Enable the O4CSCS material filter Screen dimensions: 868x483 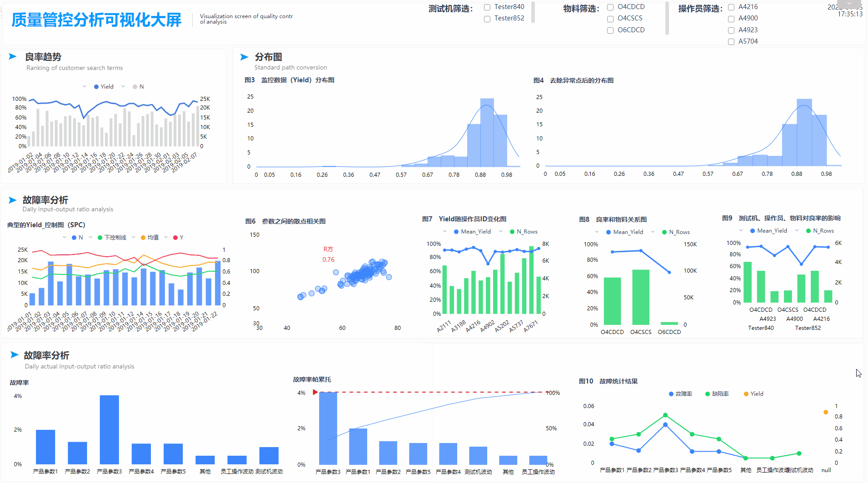click(x=610, y=19)
